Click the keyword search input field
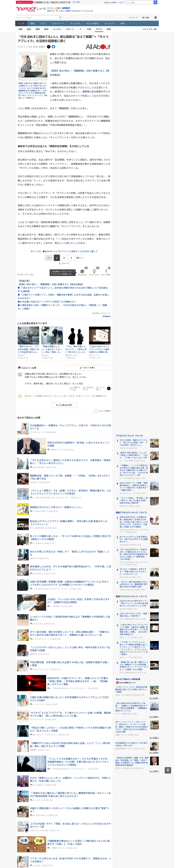This screenshot has height=868, width=174. [38, 18]
